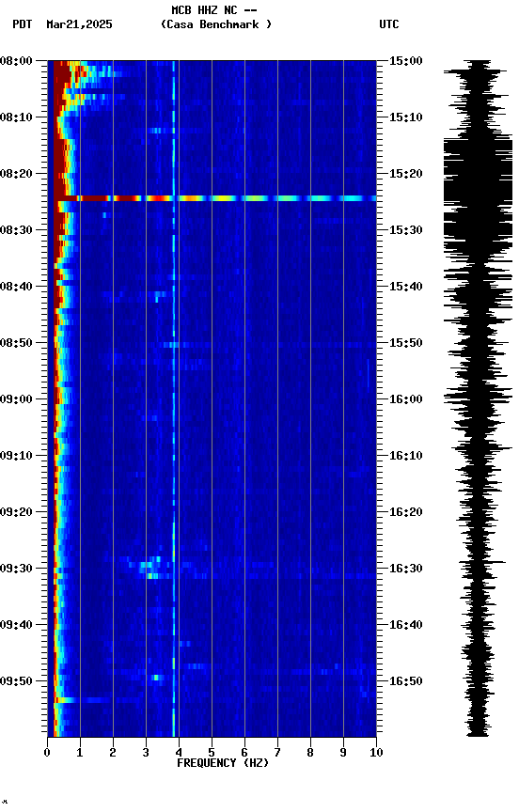Click the 7 Hz axis tick label
Image resolution: width=519 pixels, height=812 pixels.
277,753
